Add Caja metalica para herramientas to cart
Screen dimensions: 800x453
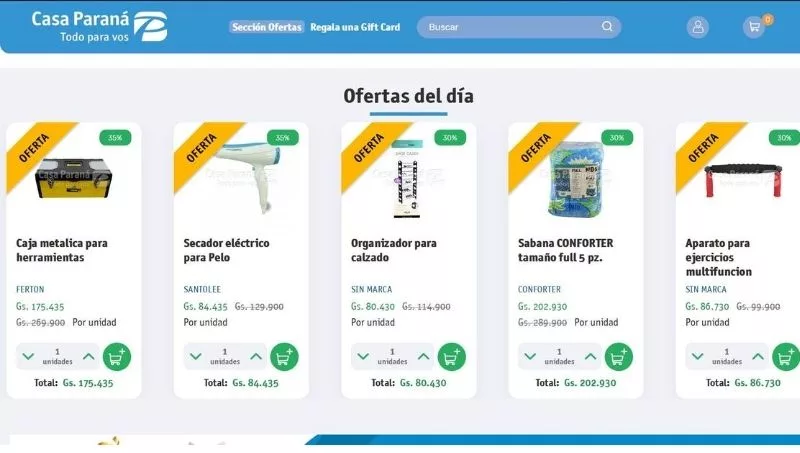(x=117, y=357)
